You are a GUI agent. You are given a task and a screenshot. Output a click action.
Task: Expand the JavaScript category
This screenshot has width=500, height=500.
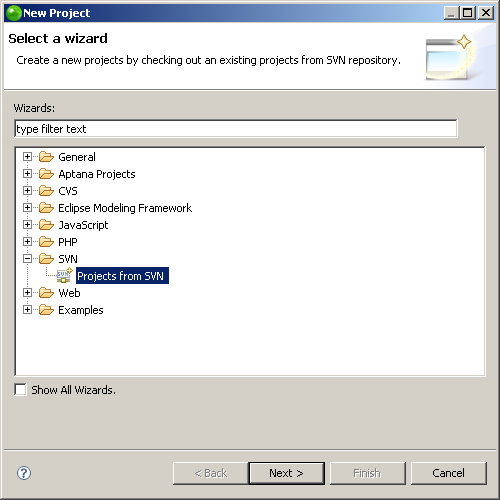pos(27,225)
